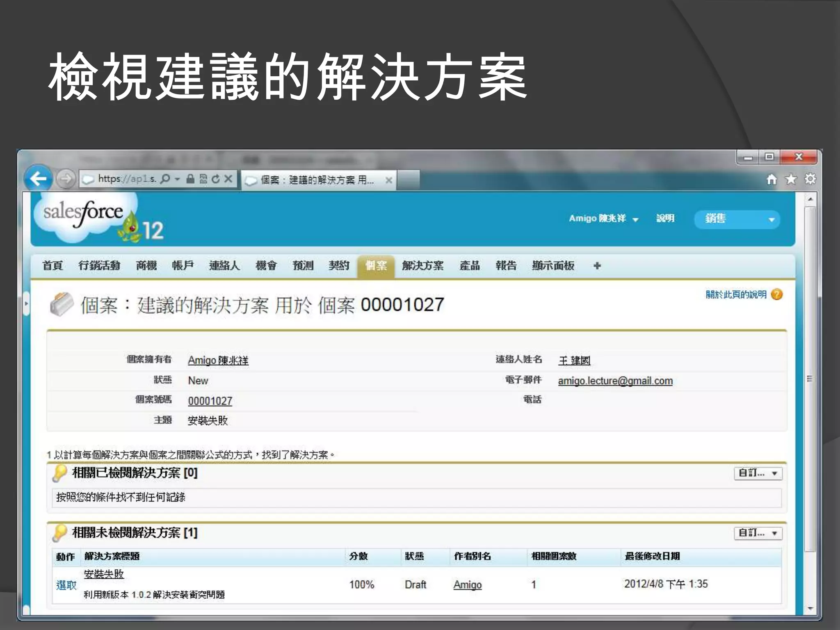Image resolution: width=840 pixels, height=630 pixels.
Task: Click the 分數 column header
Action: click(x=358, y=557)
